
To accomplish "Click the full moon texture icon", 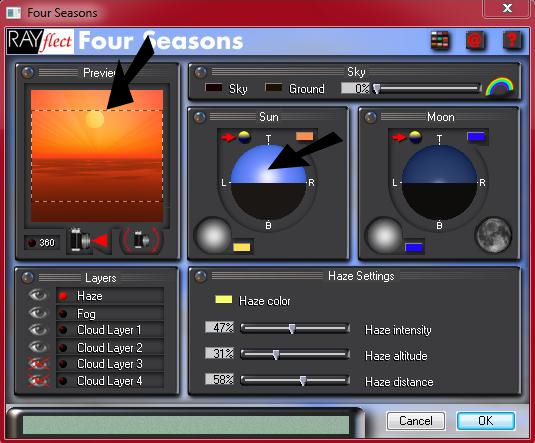I will [x=493, y=235].
